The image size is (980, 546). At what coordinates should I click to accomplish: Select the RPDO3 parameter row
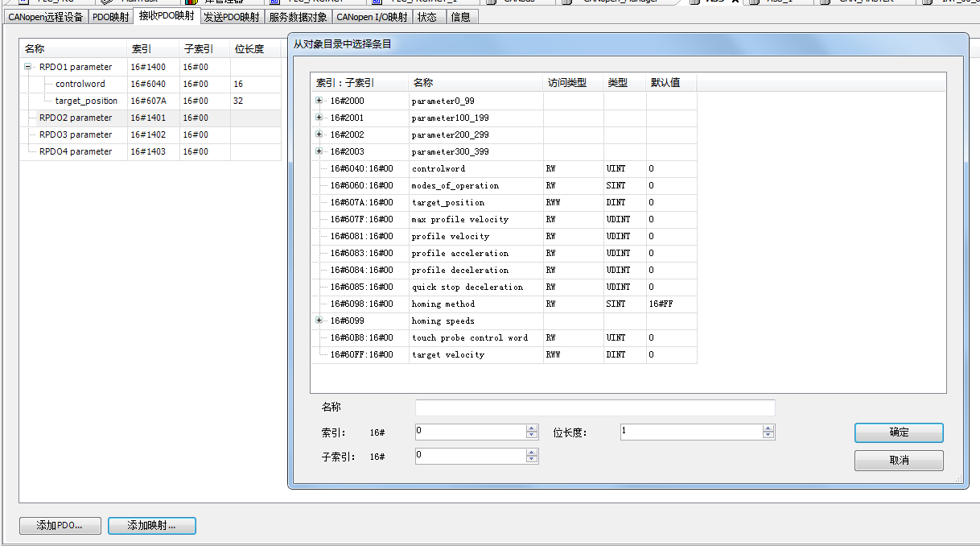point(150,134)
